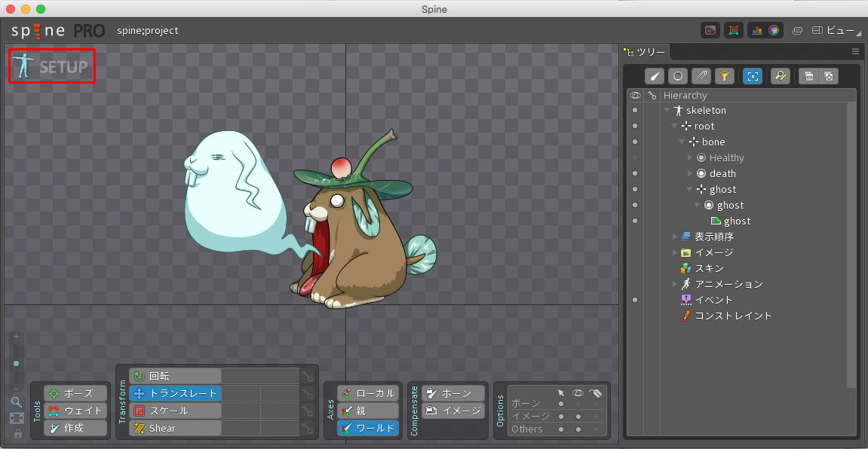868x449 pixels.
Task: Click the tree panel vertical scrollbar
Action: tap(852, 245)
